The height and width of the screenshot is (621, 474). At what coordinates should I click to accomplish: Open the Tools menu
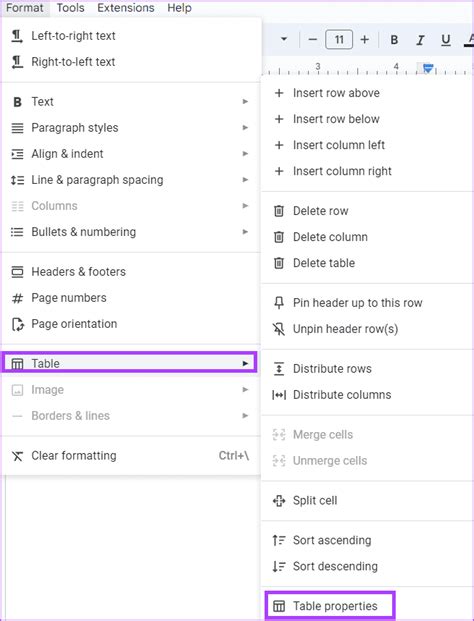tap(70, 8)
